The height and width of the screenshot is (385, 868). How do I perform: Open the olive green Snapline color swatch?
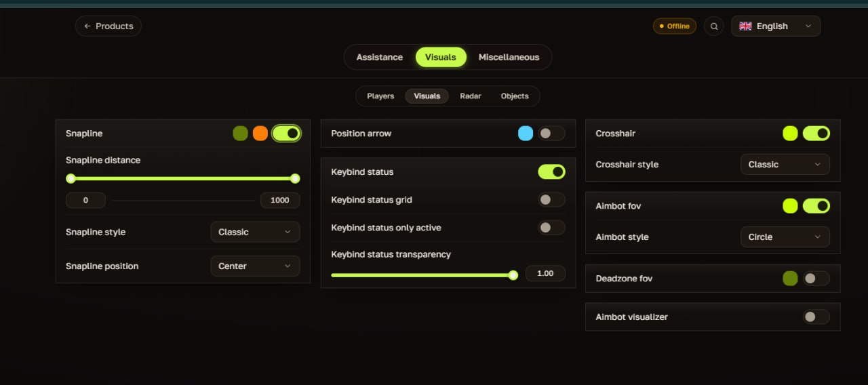click(240, 134)
